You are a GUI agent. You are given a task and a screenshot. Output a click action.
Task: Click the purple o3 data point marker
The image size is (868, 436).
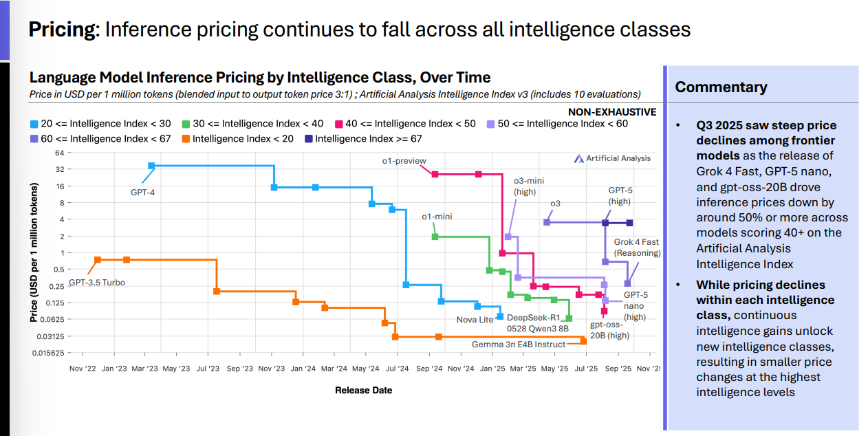547,222
